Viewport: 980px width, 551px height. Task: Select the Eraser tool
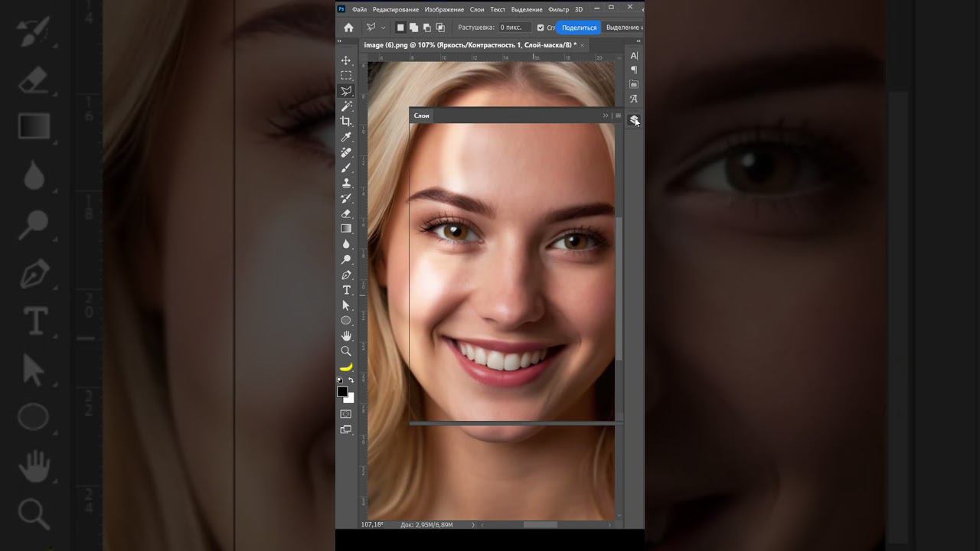[x=346, y=214]
